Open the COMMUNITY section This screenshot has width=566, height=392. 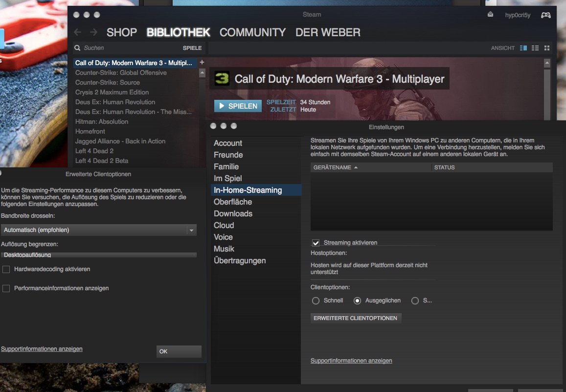[253, 32]
